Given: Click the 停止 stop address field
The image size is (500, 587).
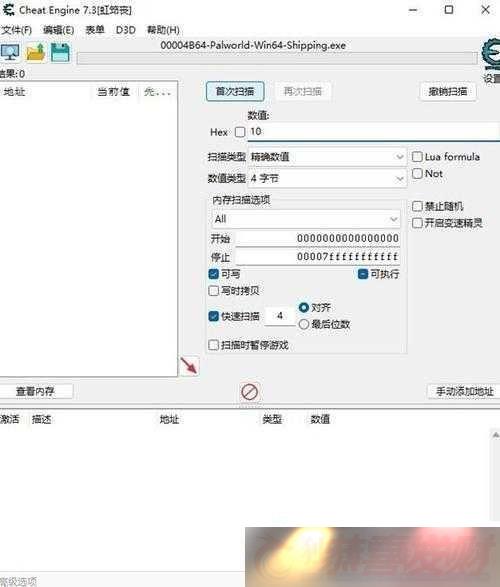Looking at the screenshot, I should 317,257.
